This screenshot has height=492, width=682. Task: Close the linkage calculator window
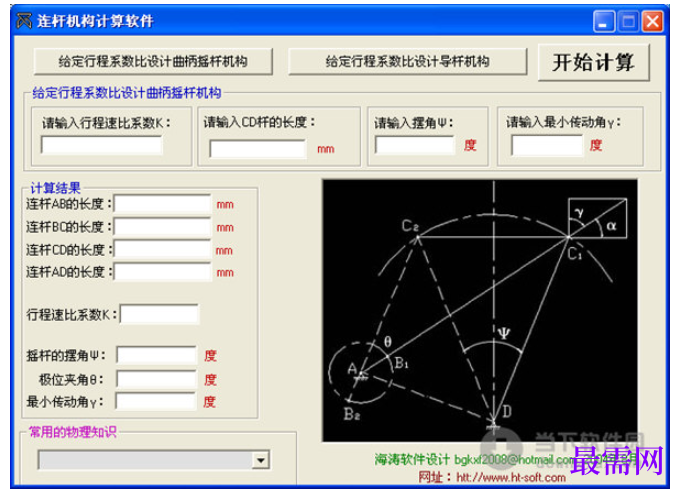[652, 21]
